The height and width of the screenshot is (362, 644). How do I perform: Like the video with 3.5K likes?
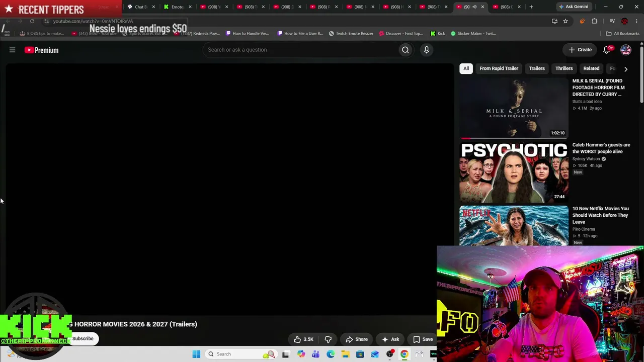point(303,339)
